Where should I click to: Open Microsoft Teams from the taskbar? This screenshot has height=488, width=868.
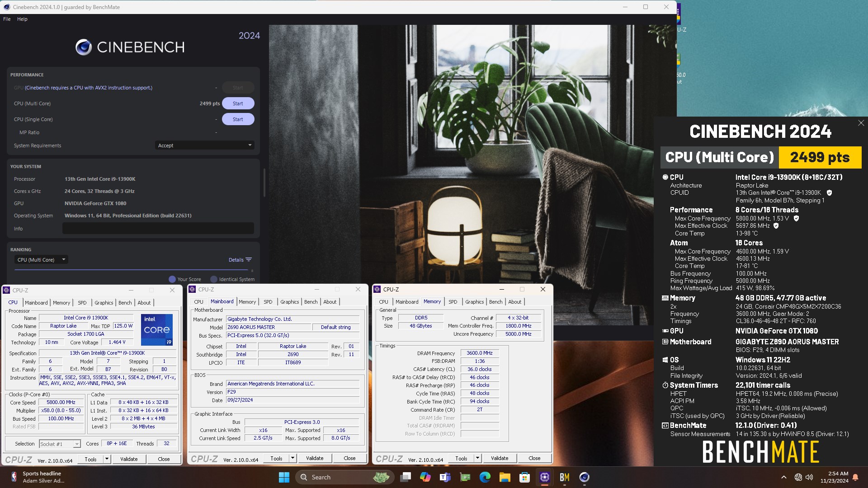point(445,477)
